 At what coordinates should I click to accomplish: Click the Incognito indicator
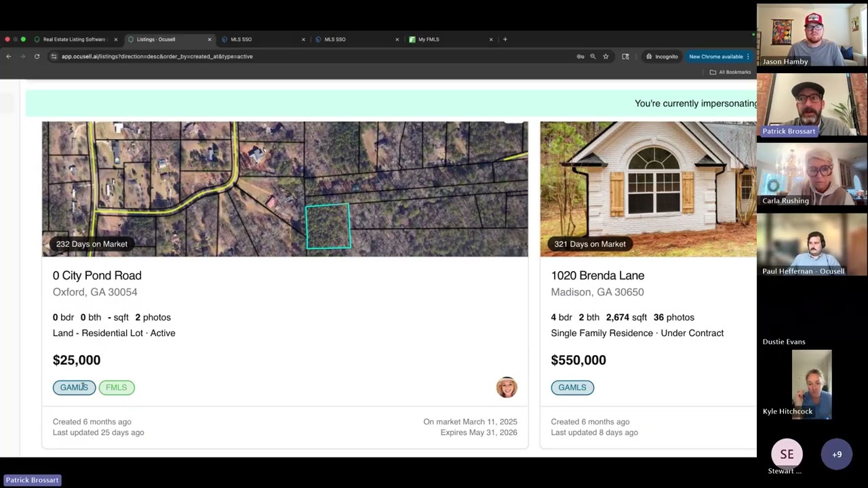pyautogui.click(x=662, y=56)
